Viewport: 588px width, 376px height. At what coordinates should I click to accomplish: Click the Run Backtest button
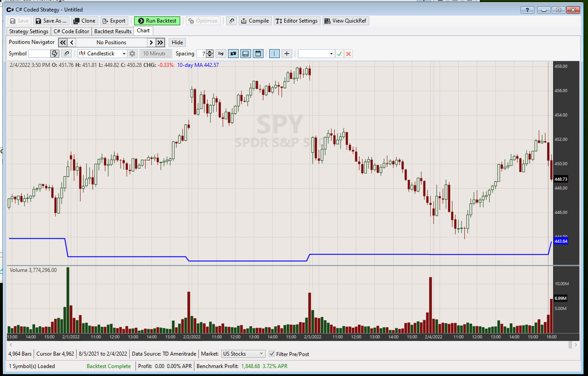(x=157, y=21)
